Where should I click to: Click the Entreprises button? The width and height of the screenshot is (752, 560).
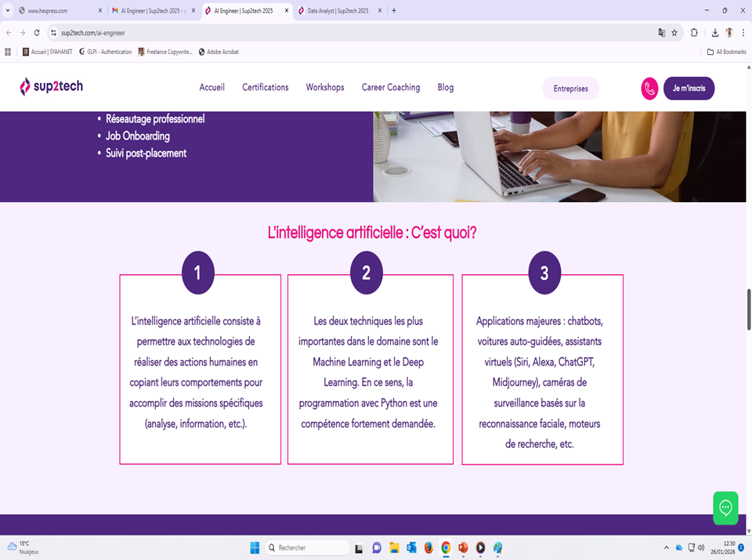(570, 89)
